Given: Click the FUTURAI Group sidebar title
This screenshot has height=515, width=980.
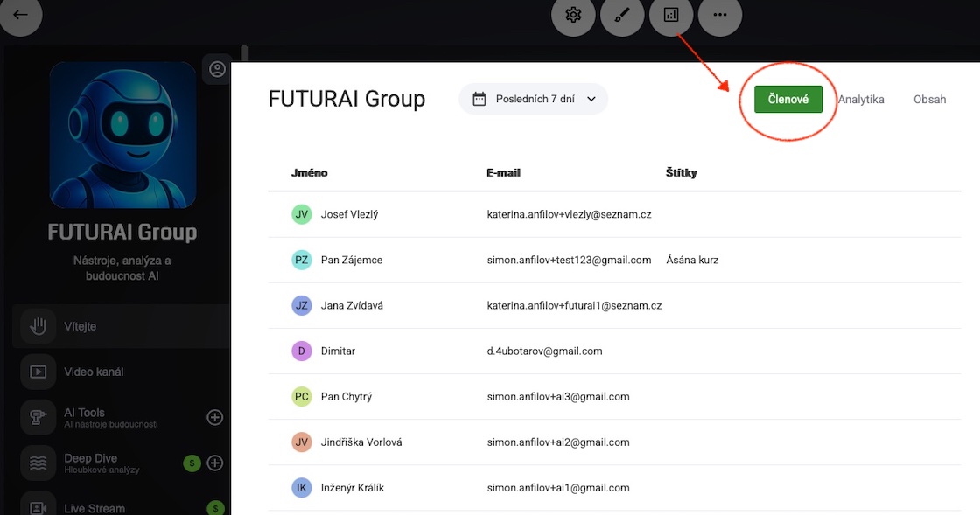Looking at the screenshot, I should coord(122,232).
